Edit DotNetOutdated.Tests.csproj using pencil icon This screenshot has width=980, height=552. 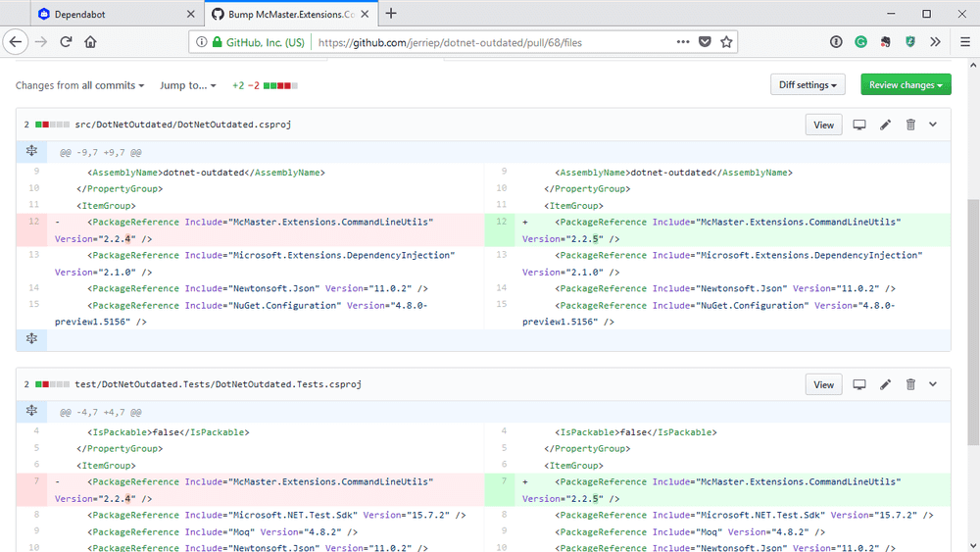tap(885, 384)
